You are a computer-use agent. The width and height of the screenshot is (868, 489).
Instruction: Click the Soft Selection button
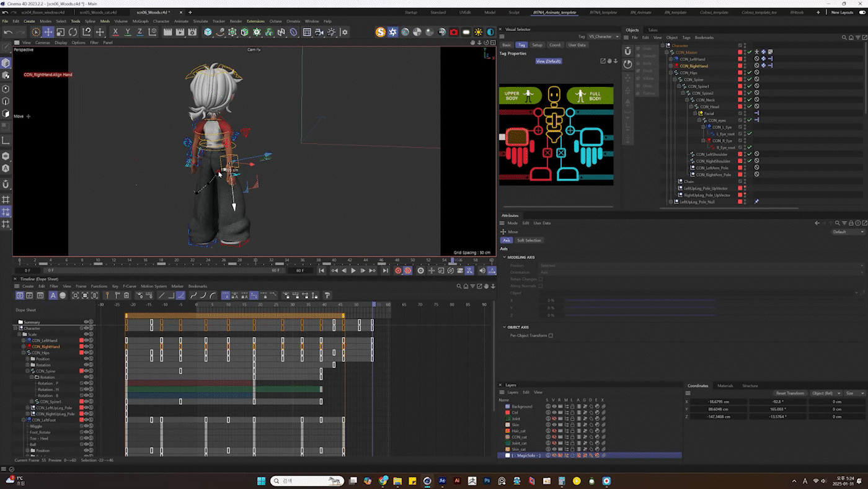point(528,240)
